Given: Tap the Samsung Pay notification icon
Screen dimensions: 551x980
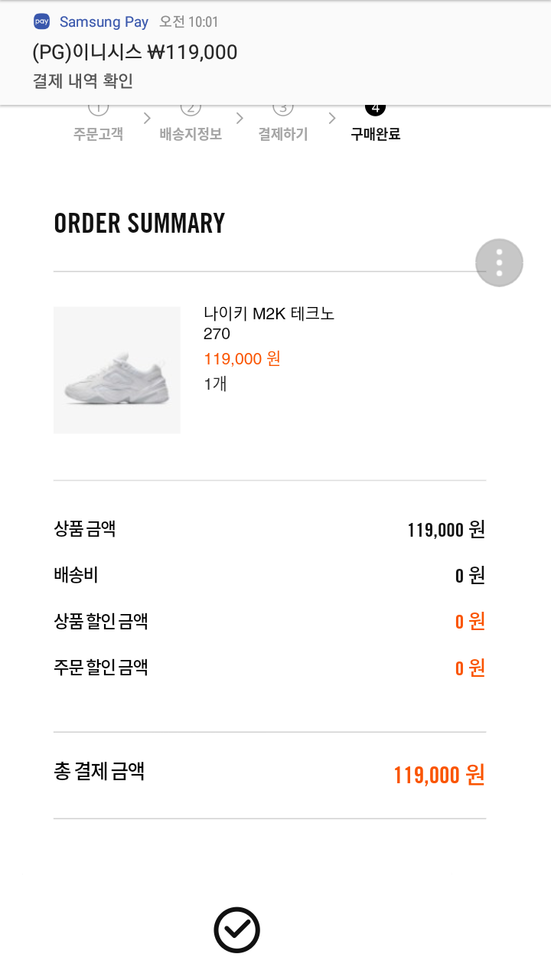Looking at the screenshot, I should (42, 21).
